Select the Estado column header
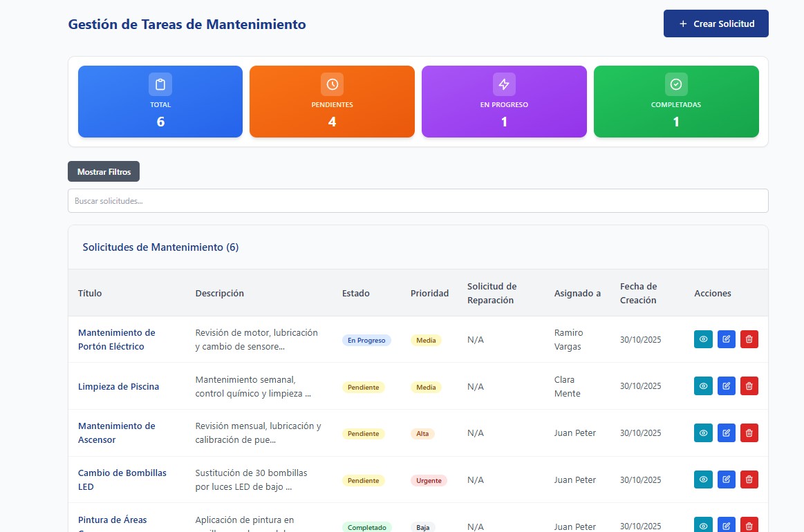The height and width of the screenshot is (532, 804). 355,293
